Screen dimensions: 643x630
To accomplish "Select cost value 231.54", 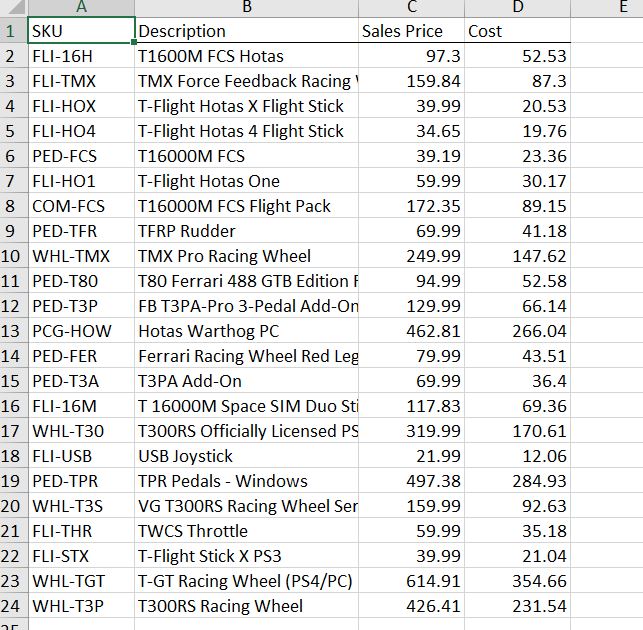I will [x=518, y=606].
